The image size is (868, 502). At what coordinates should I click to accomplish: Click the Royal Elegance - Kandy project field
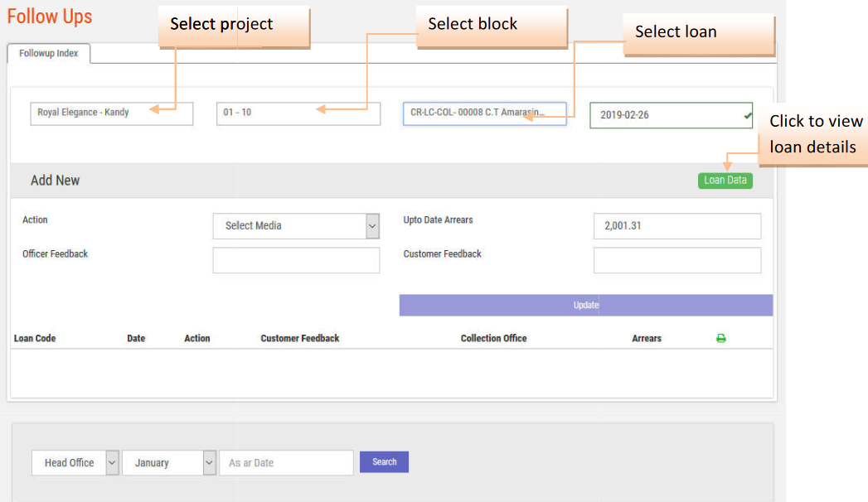pyautogui.click(x=111, y=113)
